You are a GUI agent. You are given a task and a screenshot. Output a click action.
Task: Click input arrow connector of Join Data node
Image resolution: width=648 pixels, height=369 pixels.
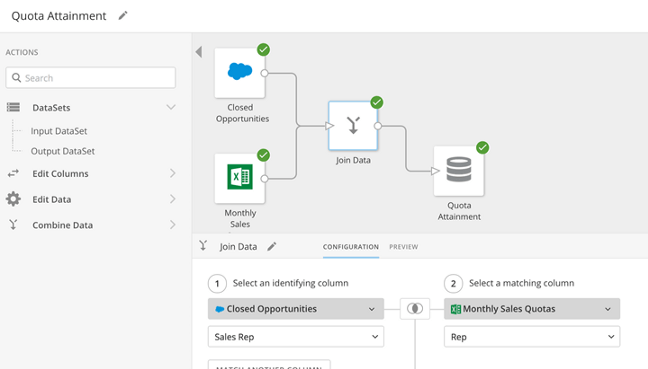click(x=329, y=126)
